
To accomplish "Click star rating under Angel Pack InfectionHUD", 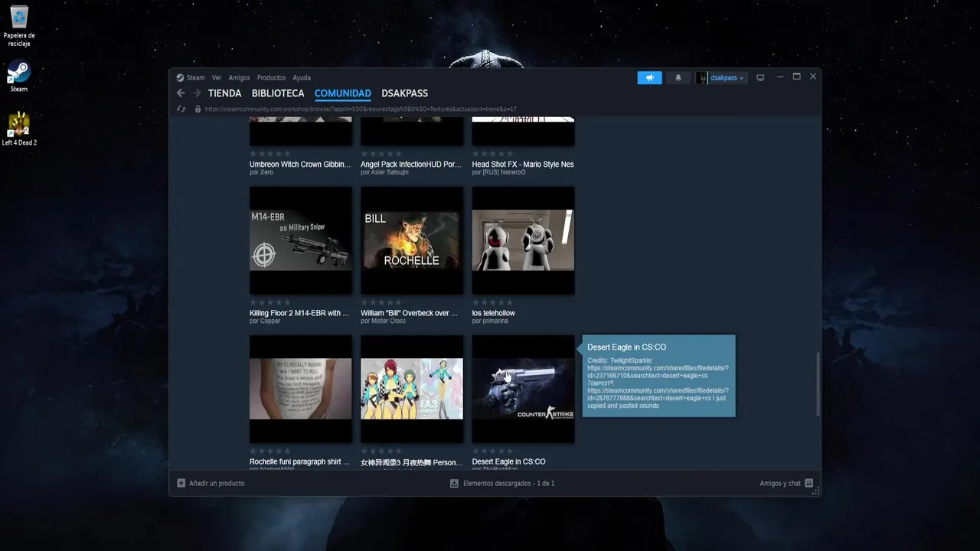I will coord(381,154).
